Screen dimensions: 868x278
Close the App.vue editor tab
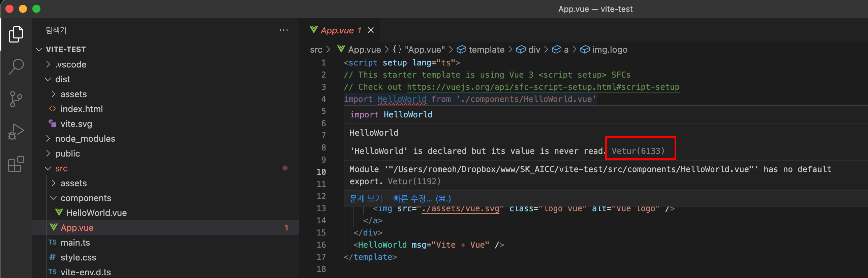(371, 30)
